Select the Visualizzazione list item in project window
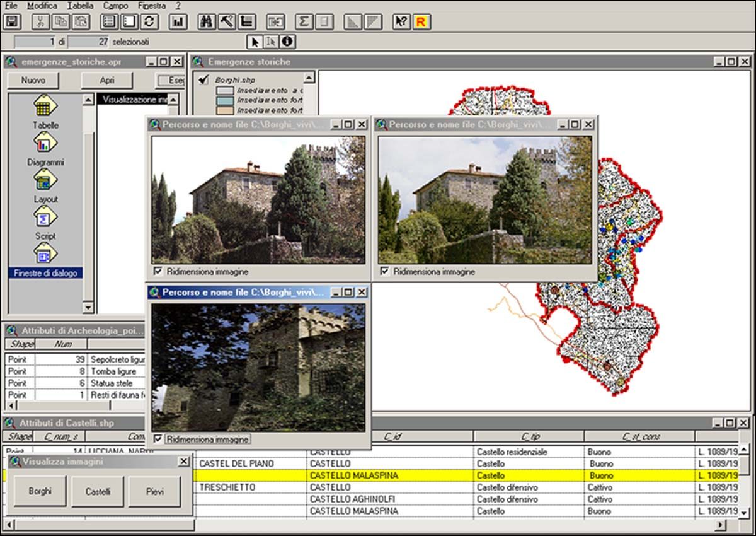The image size is (756, 536). click(132, 99)
